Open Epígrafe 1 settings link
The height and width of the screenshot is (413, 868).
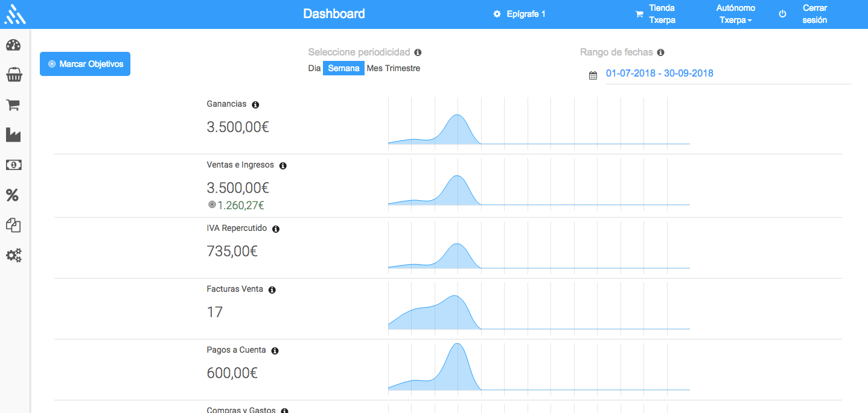click(x=519, y=14)
